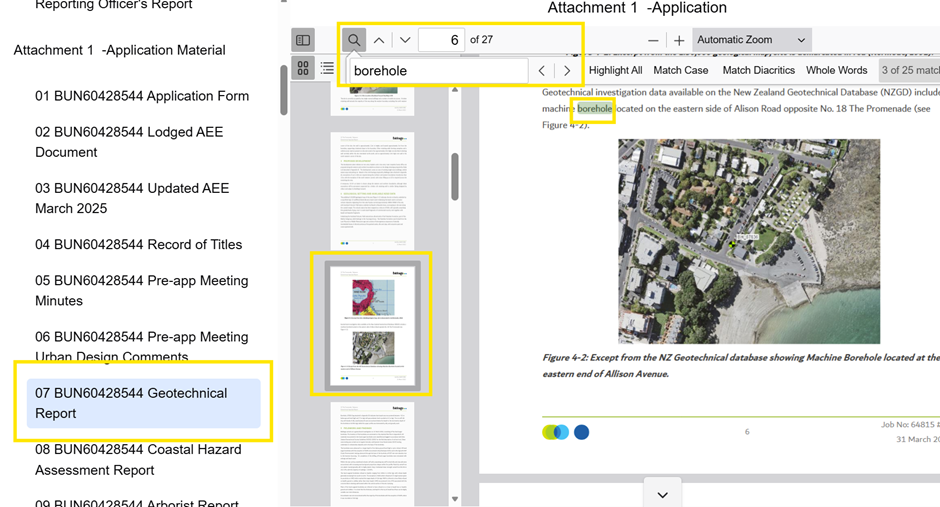Jump to previous search match arrow
940x507 pixels.
coord(542,71)
